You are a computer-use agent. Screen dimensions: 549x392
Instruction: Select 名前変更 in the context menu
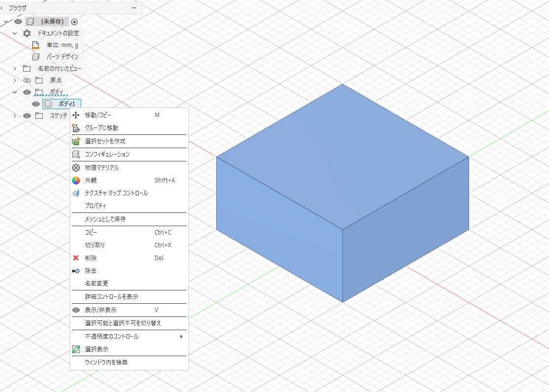(x=97, y=284)
